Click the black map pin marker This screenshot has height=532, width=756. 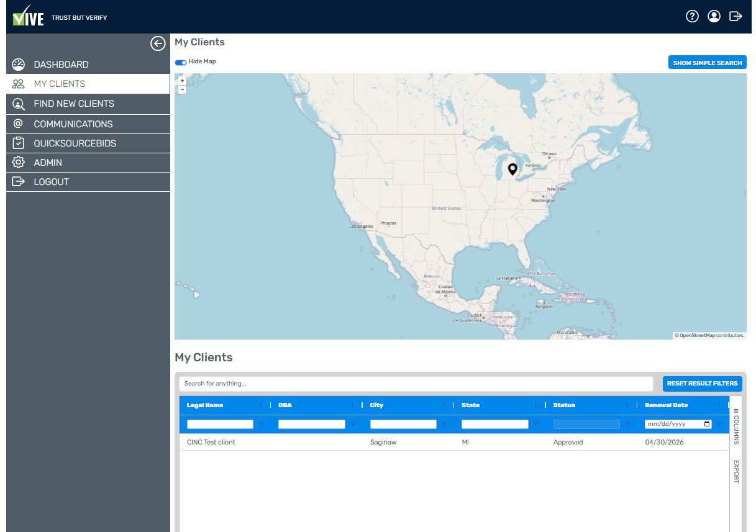click(x=512, y=169)
